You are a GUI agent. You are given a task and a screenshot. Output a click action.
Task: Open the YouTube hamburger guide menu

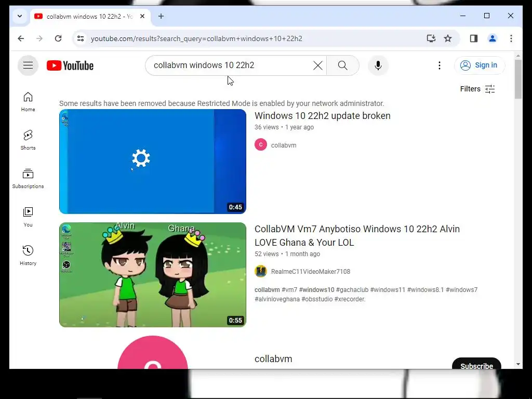pos(28,65)
